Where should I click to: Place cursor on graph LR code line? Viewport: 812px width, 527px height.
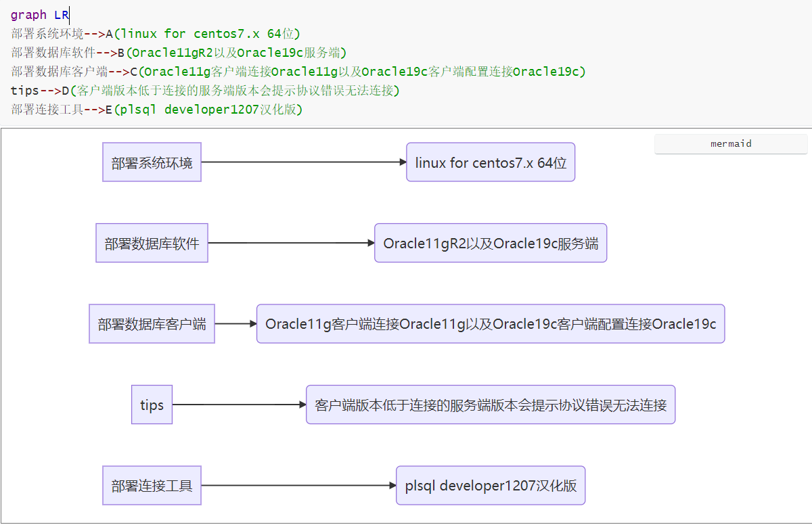tap(40, 14)
